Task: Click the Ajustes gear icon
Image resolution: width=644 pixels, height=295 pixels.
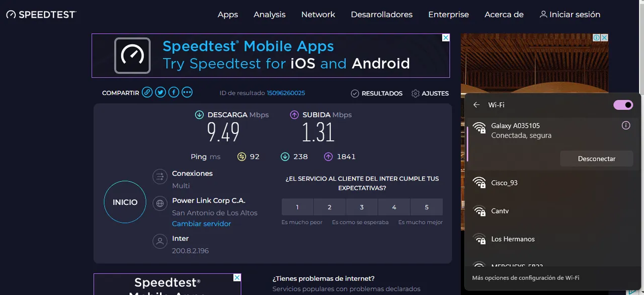Action: (x=416, y=94)
